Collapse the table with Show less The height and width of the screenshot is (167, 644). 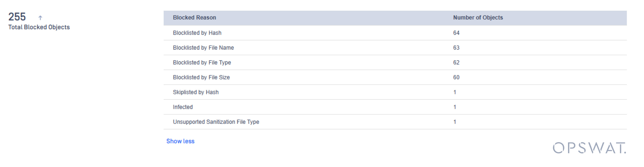tap(180, 141)
